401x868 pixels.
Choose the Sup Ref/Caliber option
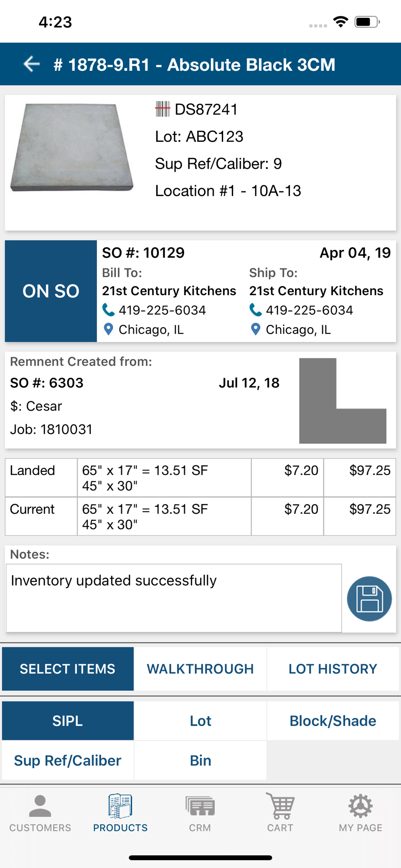pyautogui.click(x=68, y=760)
